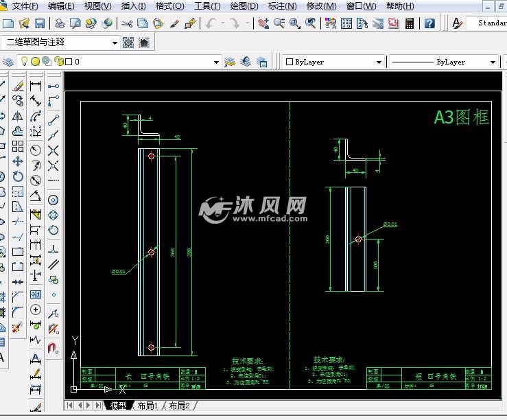507x420 pixels.
Task: Select the Fillet tool
Action: (x=18, y=312)
